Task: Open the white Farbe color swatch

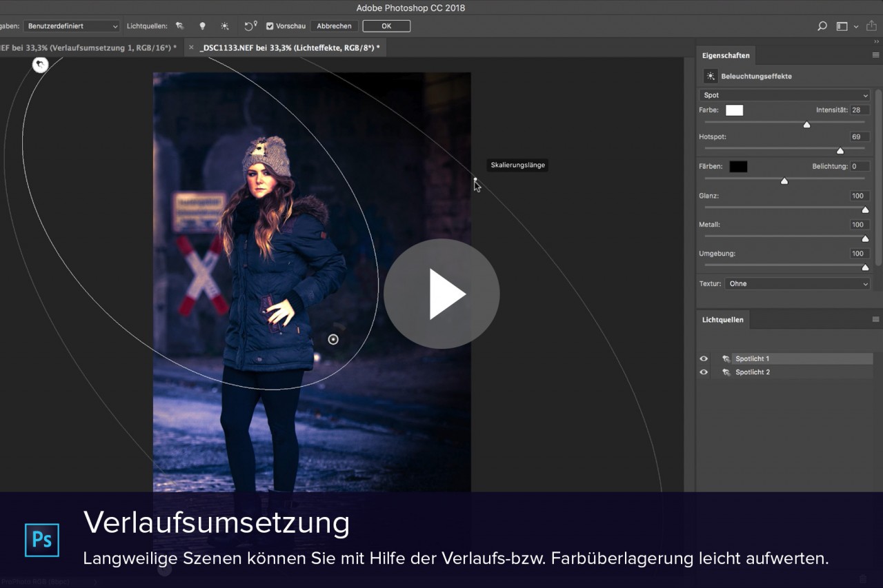Action: click(734, 110)
